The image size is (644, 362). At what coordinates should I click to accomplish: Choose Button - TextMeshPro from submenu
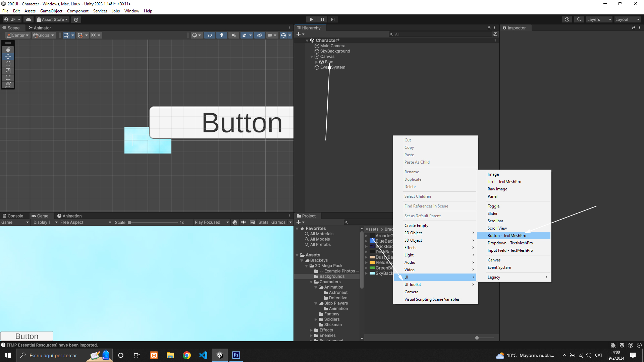(x=507, y=236)
